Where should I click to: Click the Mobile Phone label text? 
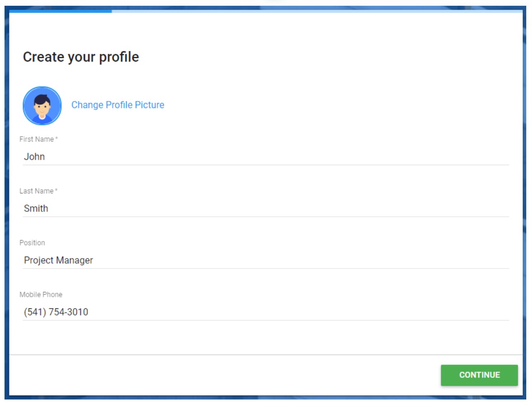pyautogui.click(x=41, y=294)
